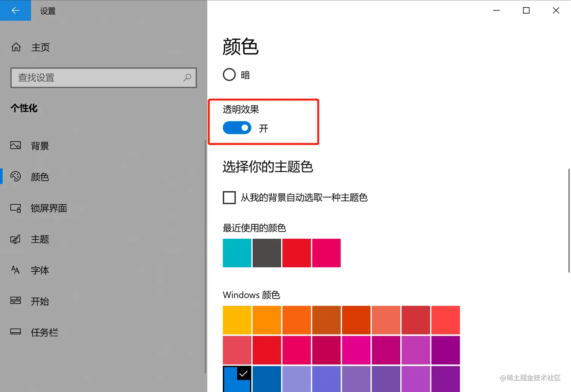
Task: Click the 任务栏 taskbar icon
Action: point(15,332)
